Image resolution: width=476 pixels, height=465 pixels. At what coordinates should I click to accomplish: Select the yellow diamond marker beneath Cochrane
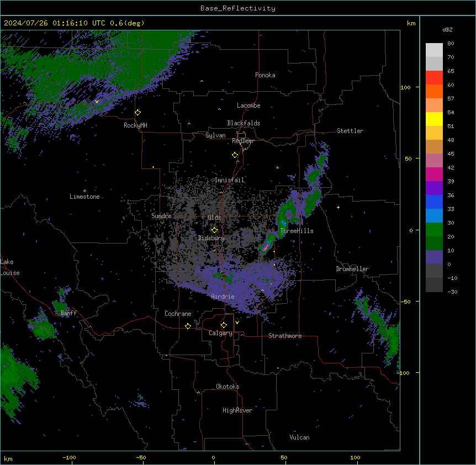(x=188, y=326)
